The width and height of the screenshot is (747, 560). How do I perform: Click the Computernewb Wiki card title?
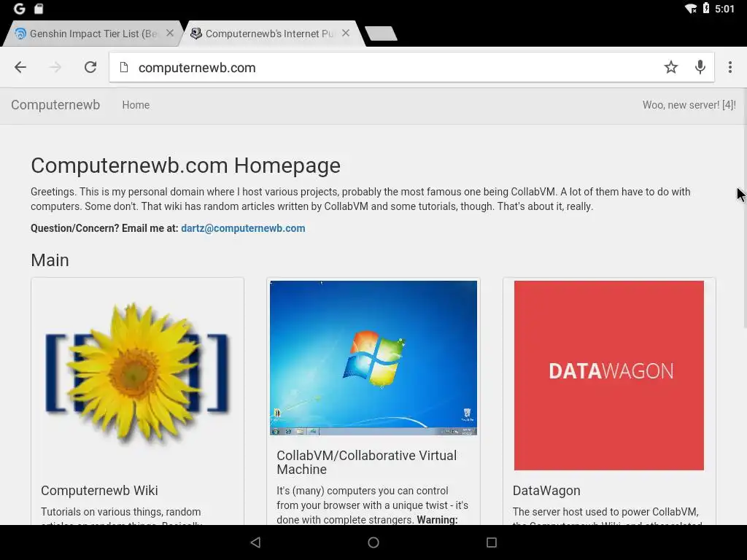[x=99, y=491]
